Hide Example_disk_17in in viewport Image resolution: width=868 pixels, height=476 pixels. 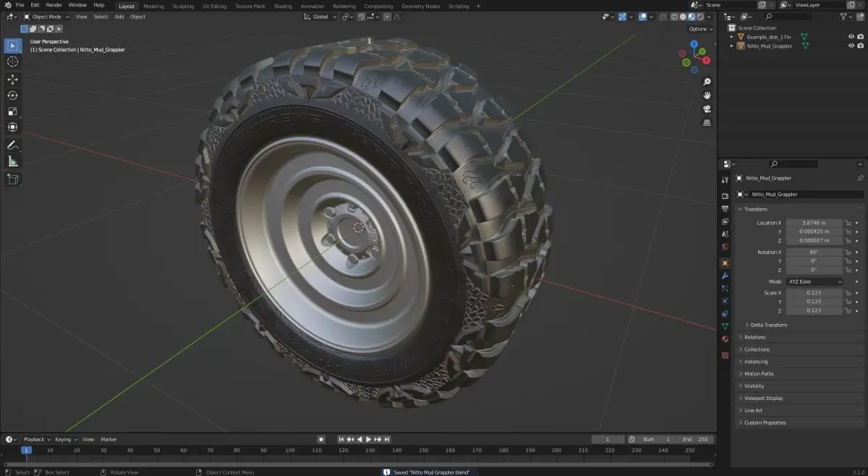coord(851,36)
